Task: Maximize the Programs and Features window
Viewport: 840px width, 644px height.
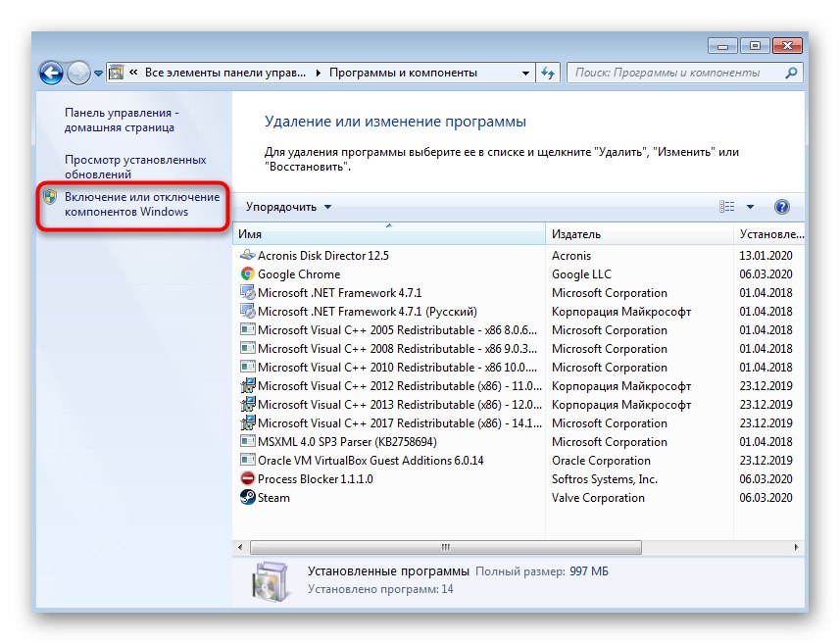Action: (755, 46)
